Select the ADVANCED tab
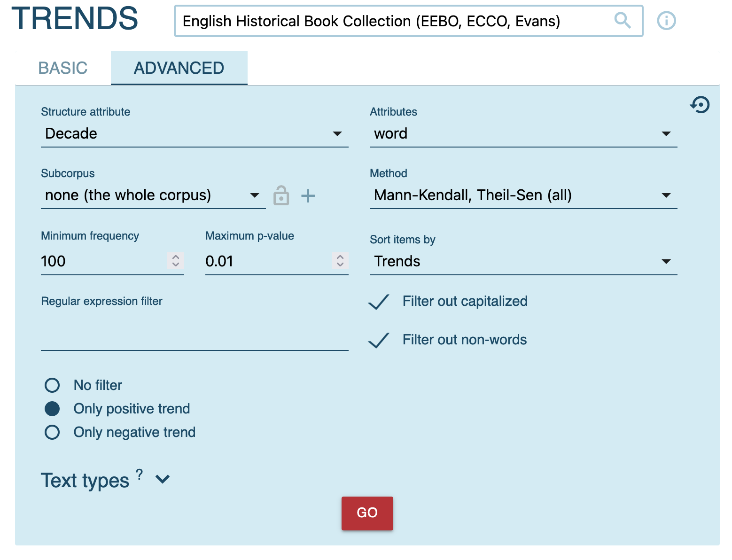The image size is (732, 560). (x=179, y=68)
